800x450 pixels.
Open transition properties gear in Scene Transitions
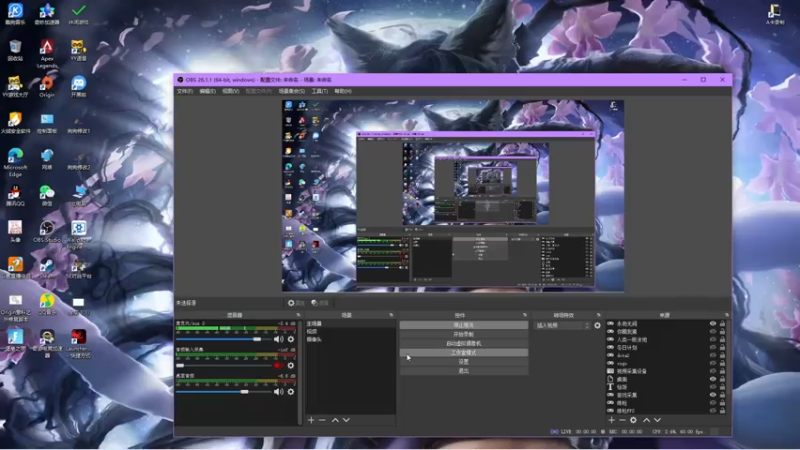point(597,326)
